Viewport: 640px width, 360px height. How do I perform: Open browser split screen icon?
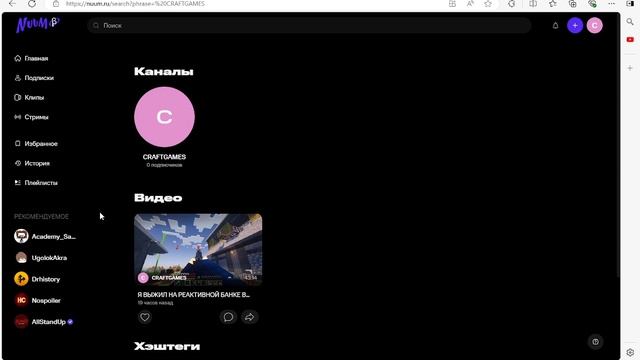pos(533,4)
